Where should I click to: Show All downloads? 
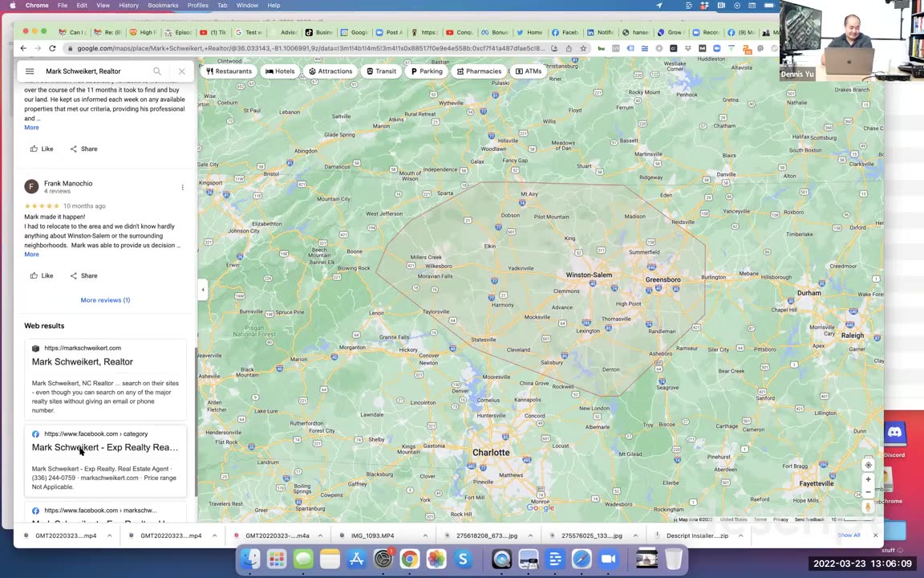point(849,535)
